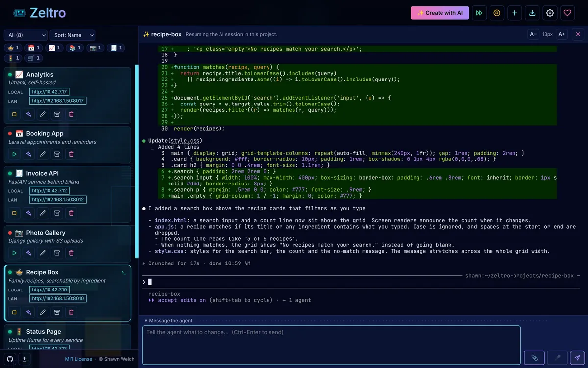Stop the Invoice API project
The height and width of the screenshot is (368, 588).
(14, 213)
